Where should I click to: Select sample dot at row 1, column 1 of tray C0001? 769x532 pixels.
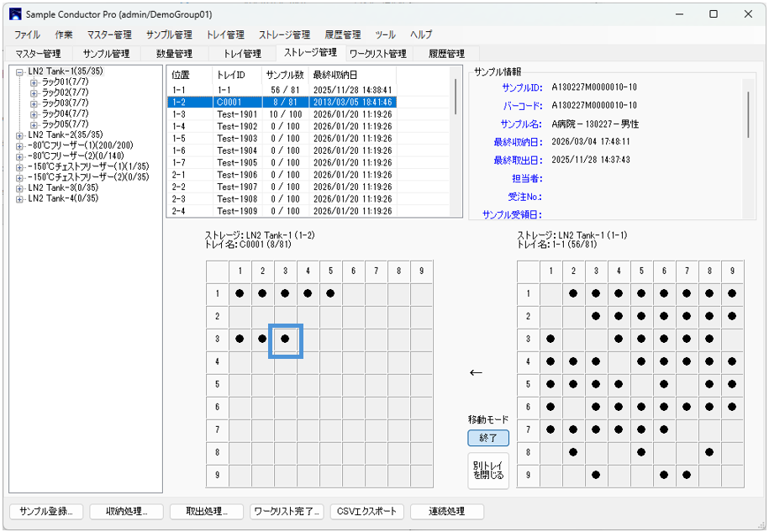point(240,294)
